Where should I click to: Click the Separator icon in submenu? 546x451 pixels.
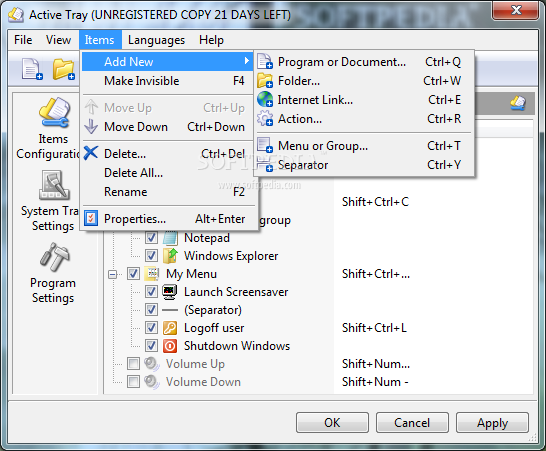click(265, 164)
